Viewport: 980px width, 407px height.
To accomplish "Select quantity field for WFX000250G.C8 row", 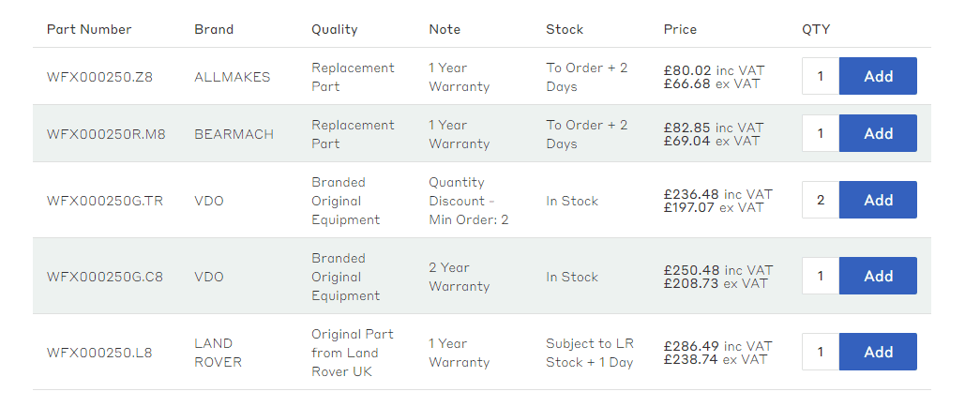I will pos(821,276).
